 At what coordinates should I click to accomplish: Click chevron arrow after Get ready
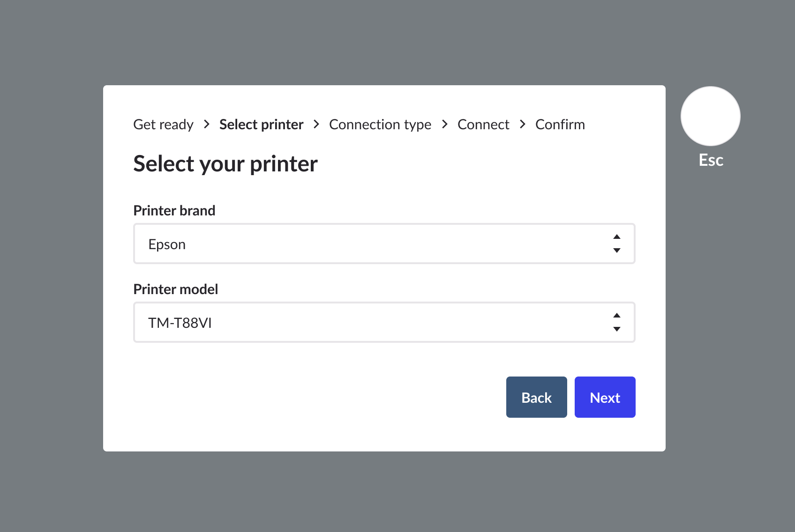[206, 125]
